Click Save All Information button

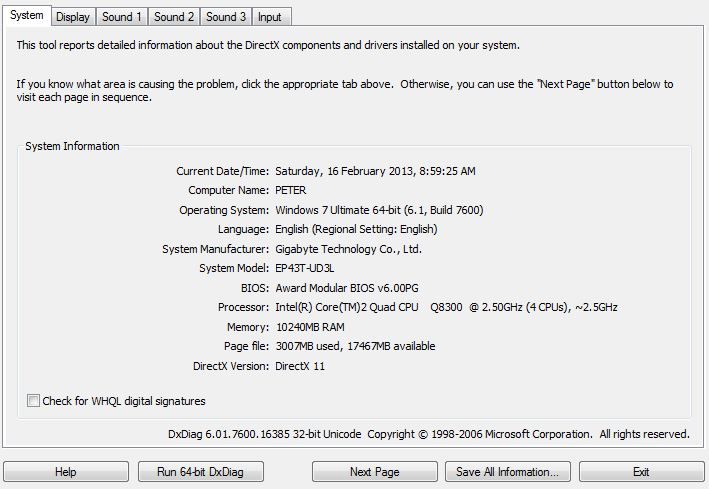point(507,472)
